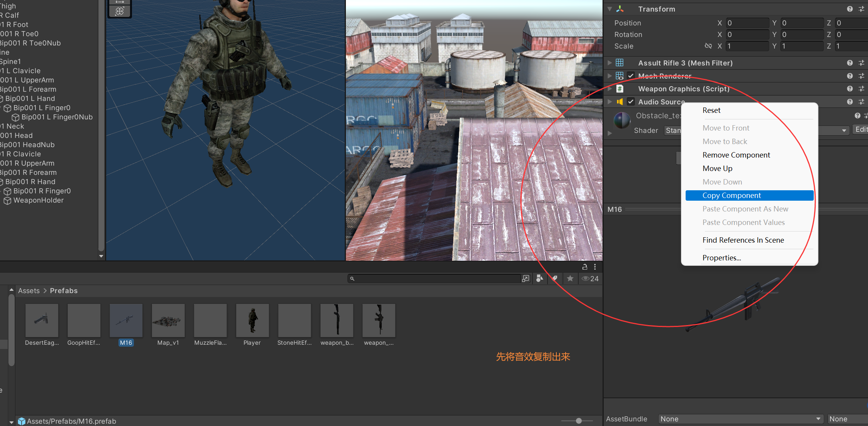Open presets for the Mesh Filter component
The width and height of the screenshot is (868, 426).
coord(861,63)
